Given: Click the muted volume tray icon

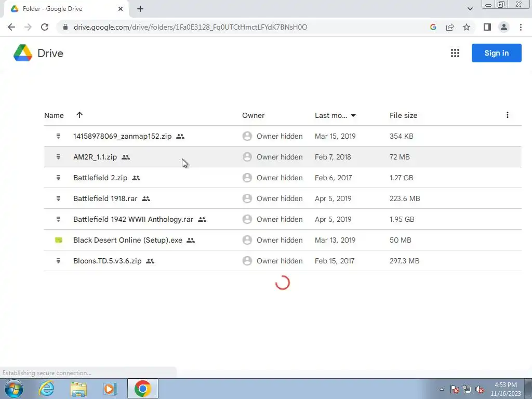Looking at the screenshot, I should point(480,389).
